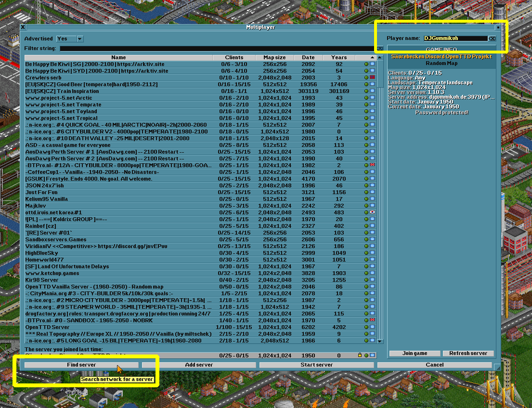
Task: Select the '-CoffeeCup1- -Vanilla-' server row
Action: [200, 172]
